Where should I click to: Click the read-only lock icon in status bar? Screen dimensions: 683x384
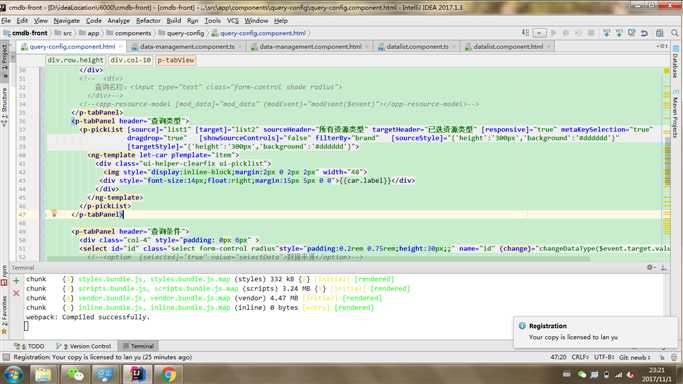pos(662,357)
